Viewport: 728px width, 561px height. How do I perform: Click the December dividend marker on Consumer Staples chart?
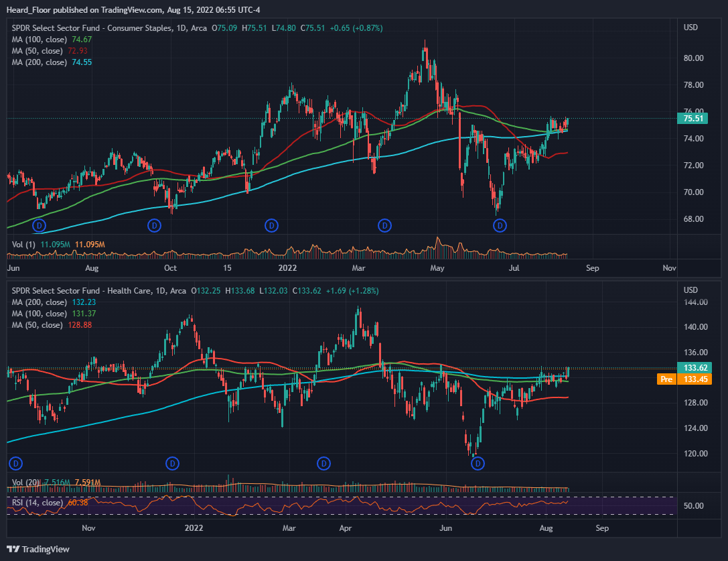coord(271,226)
